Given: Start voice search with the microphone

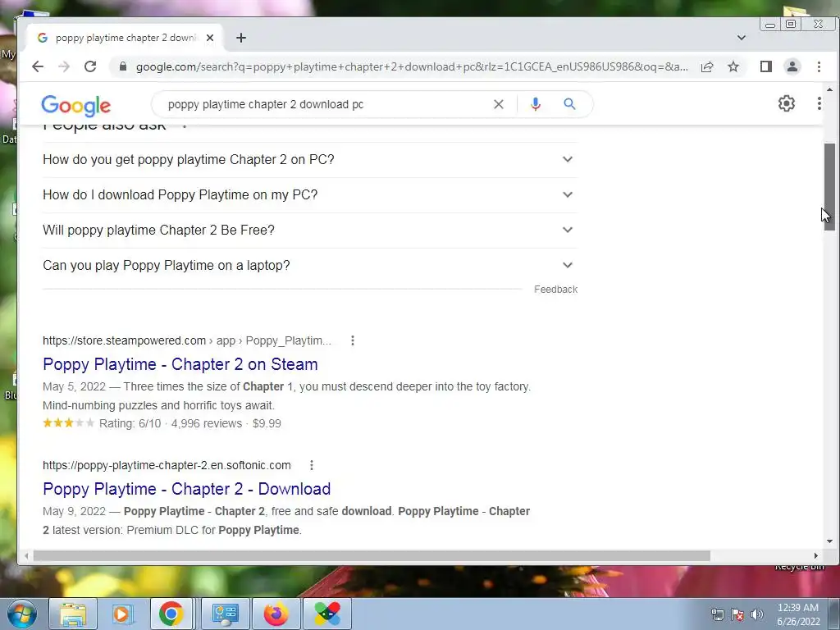Looking at the screenshot, I should point(535,104).
